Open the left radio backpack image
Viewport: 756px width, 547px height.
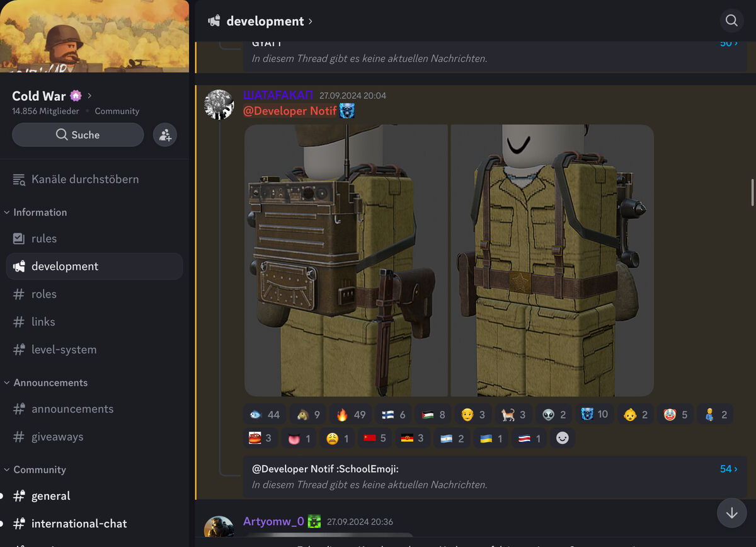point(346,260)
